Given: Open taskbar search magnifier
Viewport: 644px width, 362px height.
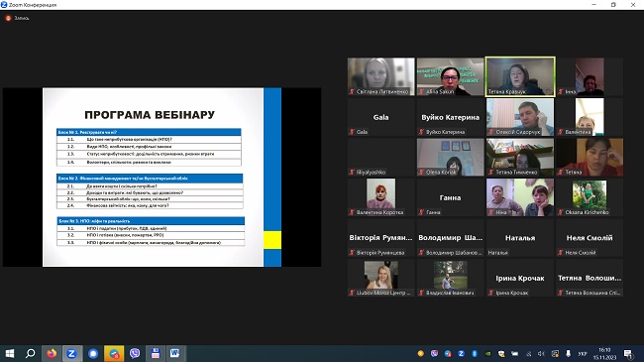Looking at the screenshot, I should [x=31, y=353].
